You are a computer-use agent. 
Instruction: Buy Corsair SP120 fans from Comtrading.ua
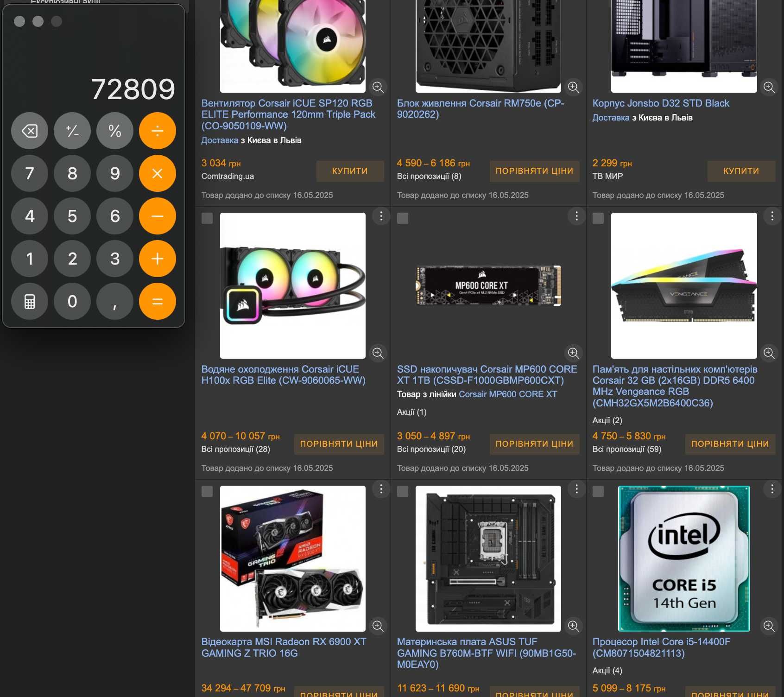click(x=350, y=171)
